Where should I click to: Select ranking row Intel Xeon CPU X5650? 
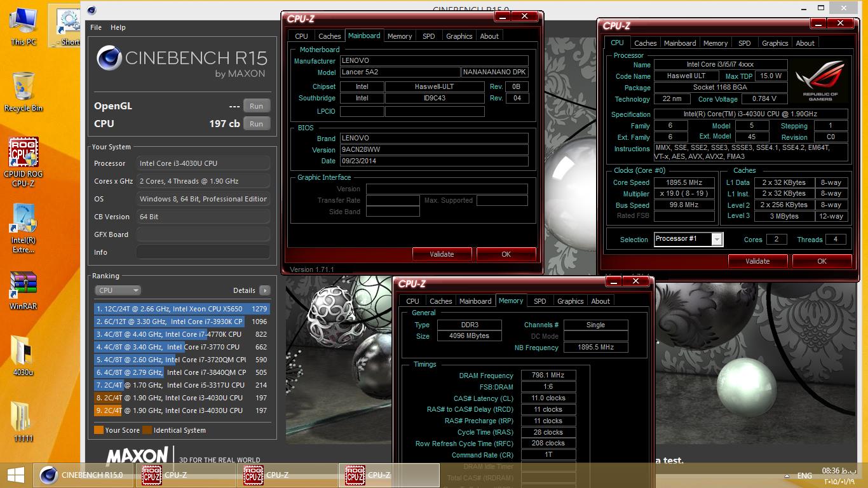pyautogui.click(x=182, y=309)
